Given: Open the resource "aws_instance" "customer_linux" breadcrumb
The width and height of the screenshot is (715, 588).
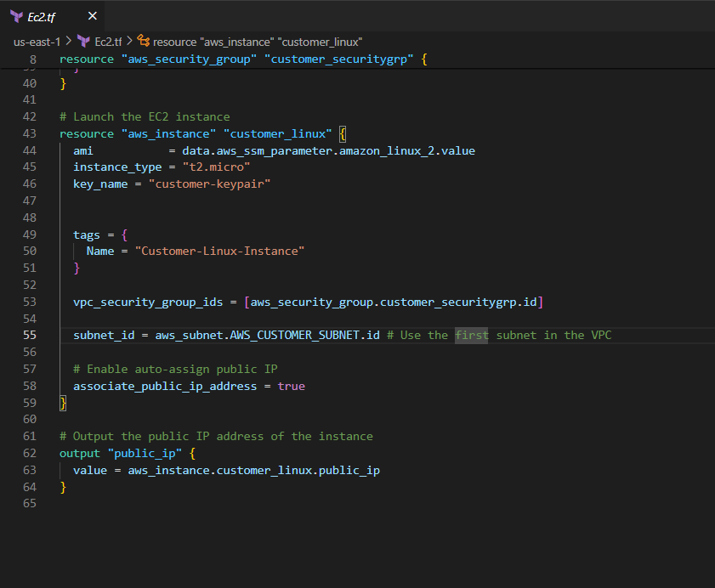Looking at the screenshot, I should point(258,42).
